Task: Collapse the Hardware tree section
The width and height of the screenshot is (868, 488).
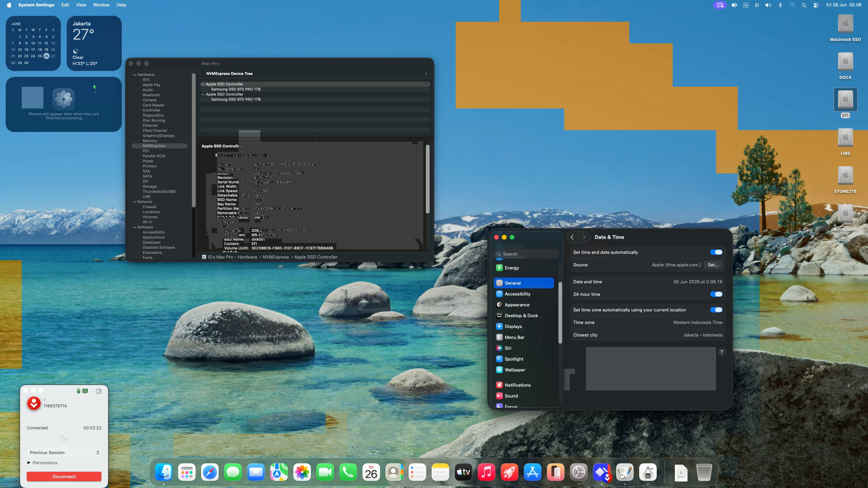Action: (135, 75)
